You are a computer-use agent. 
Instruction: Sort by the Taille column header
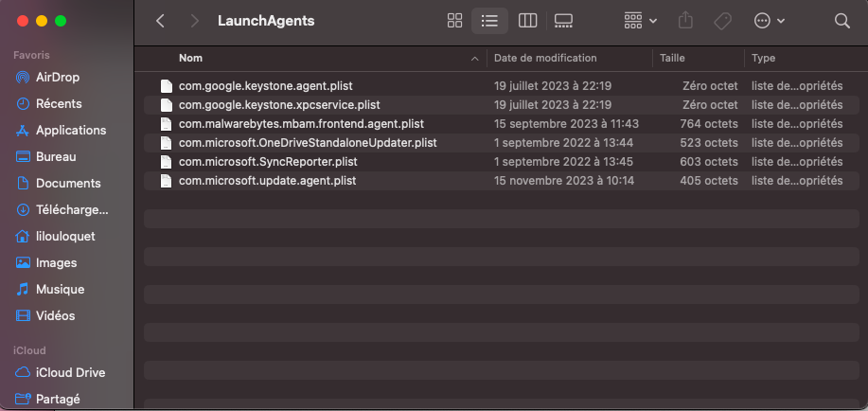pos(672,58)
